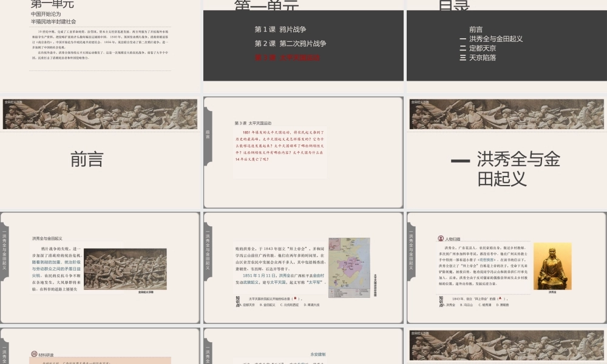Select the 洪秀全 biography paragraph
The height and width of the screenshot is (364, 607).
click(483, 266)
